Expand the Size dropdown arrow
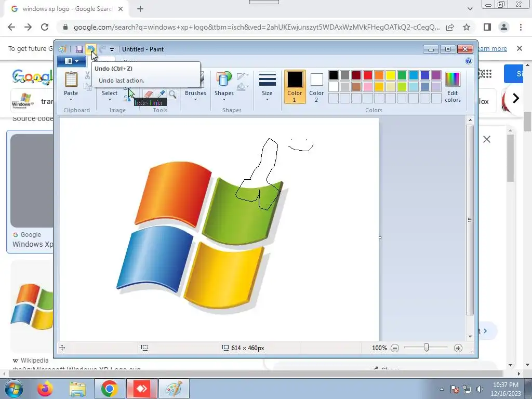The width and height of the screenshot is (532, 399). coord(267,99)
